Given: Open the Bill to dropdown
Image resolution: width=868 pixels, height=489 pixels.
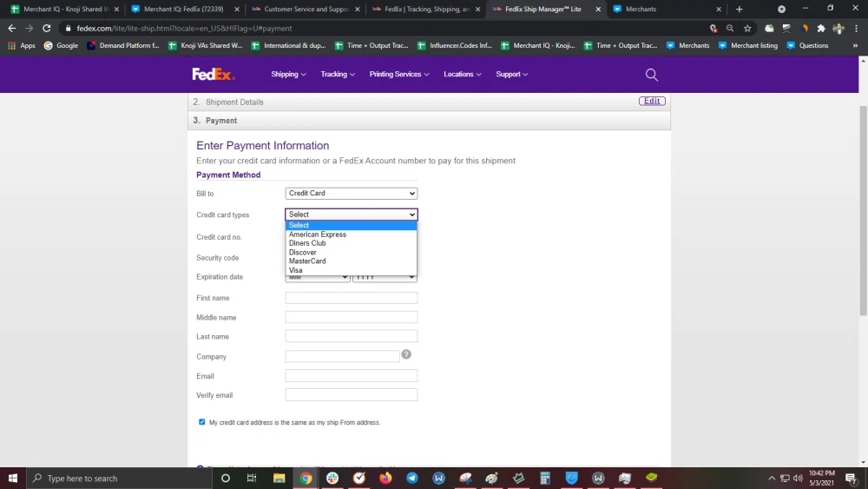Looking at the screenshot, I should 351,194.
